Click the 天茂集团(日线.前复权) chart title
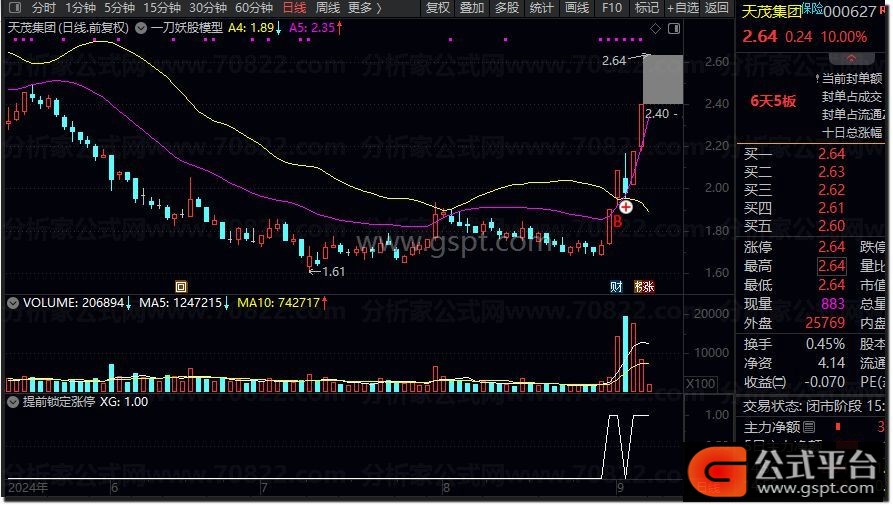 68,27
